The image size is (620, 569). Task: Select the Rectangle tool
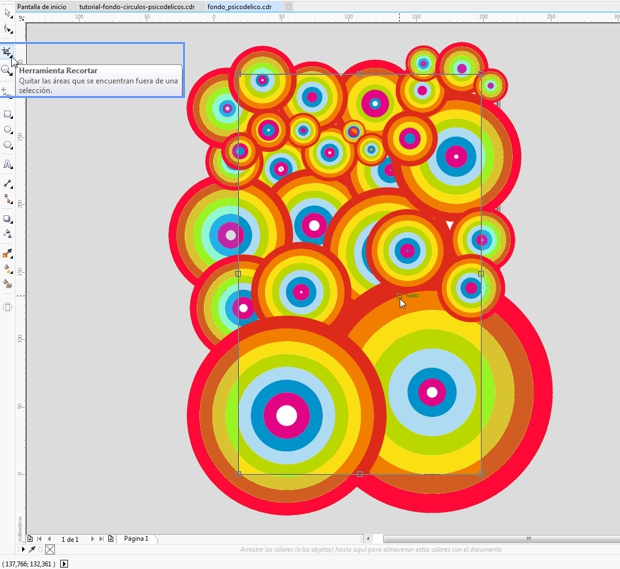(x=8, y=115)
